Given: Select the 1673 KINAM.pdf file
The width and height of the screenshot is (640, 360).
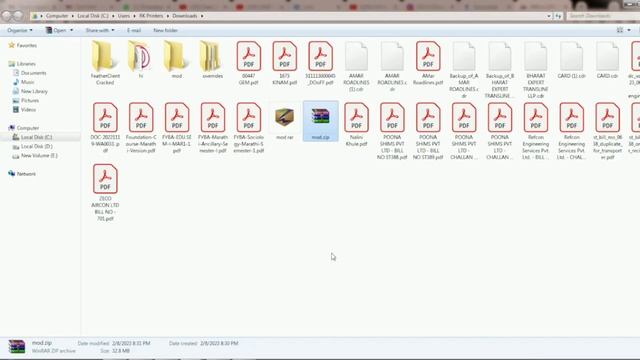Looking at the screenshot, I should pyautogui.click(x=284, y=63).
